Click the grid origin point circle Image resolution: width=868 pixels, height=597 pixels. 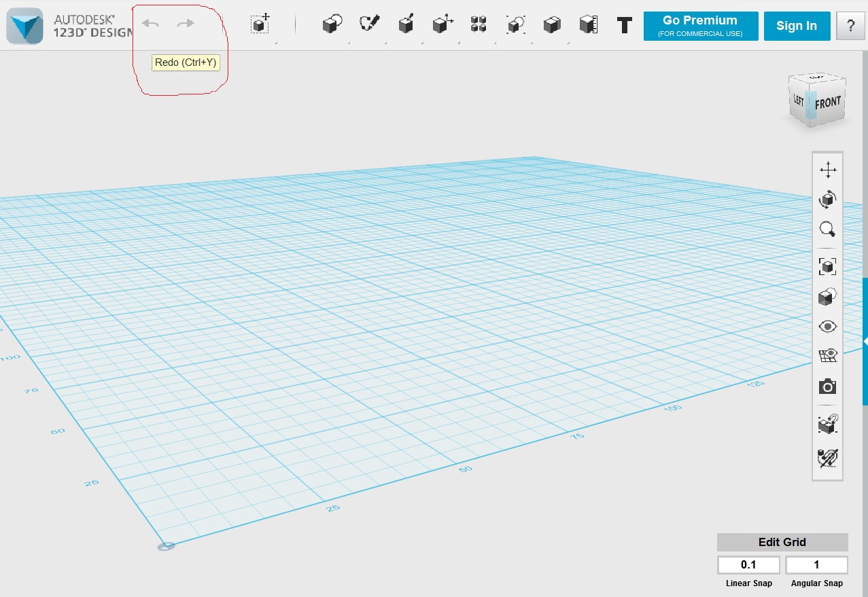click(167, 545)
